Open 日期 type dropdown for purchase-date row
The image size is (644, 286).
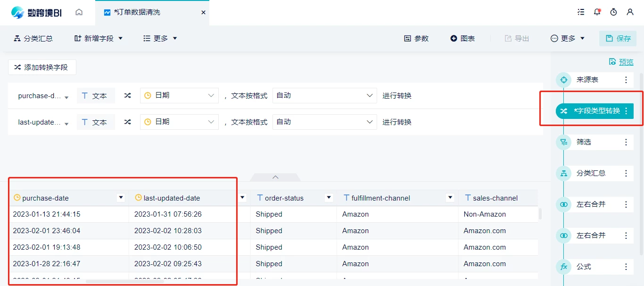tap(179, 95)
